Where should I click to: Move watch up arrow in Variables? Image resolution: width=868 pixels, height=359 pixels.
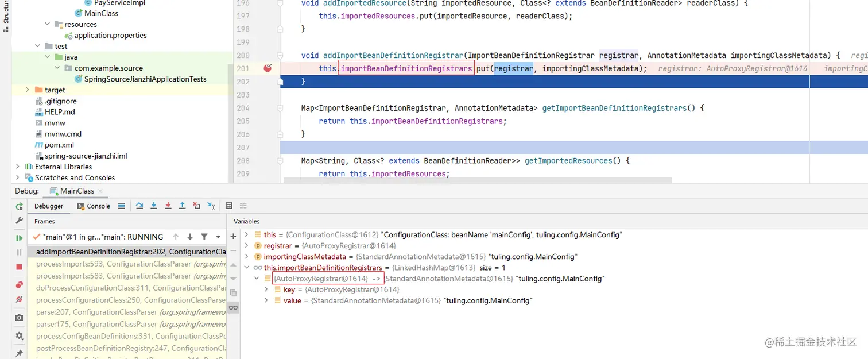233,265
